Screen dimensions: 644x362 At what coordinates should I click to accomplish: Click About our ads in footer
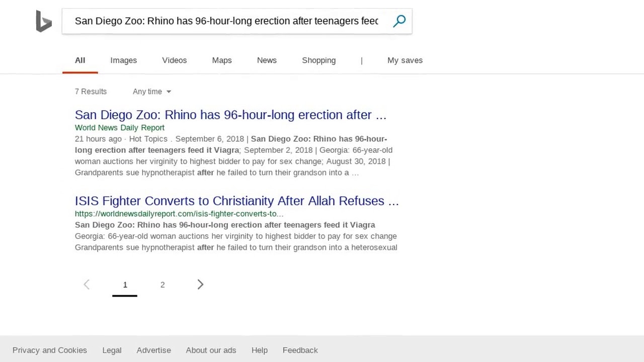pyautogui.click(x=211, y=350)
